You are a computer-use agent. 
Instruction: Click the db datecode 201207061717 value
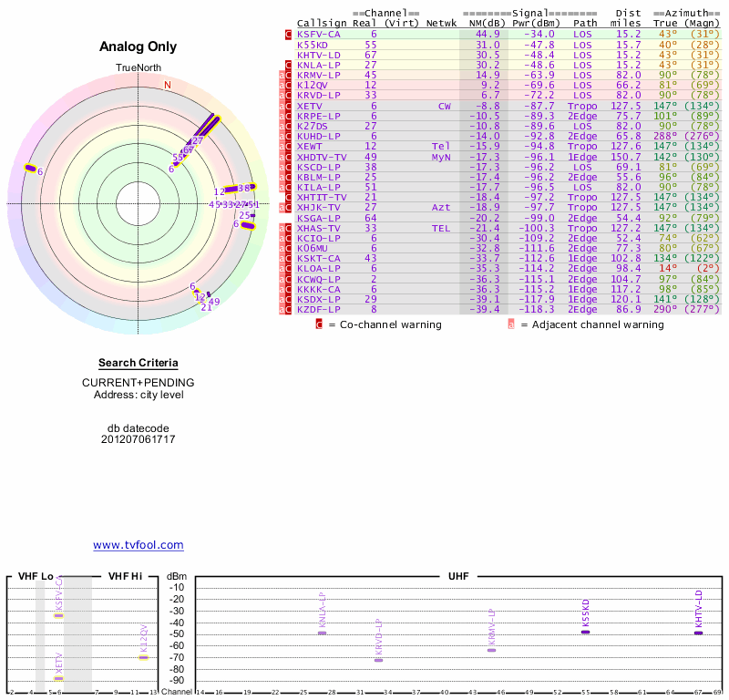point(139,439)
